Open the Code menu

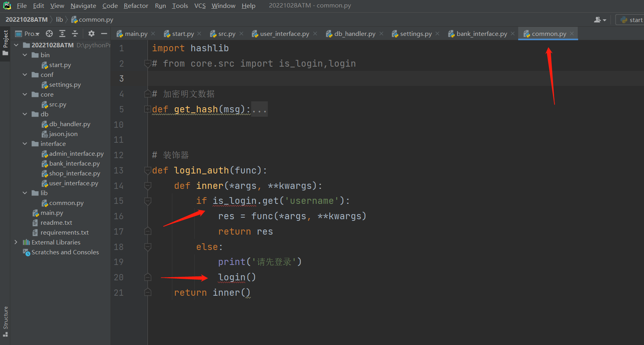click(x=110, y=6)
